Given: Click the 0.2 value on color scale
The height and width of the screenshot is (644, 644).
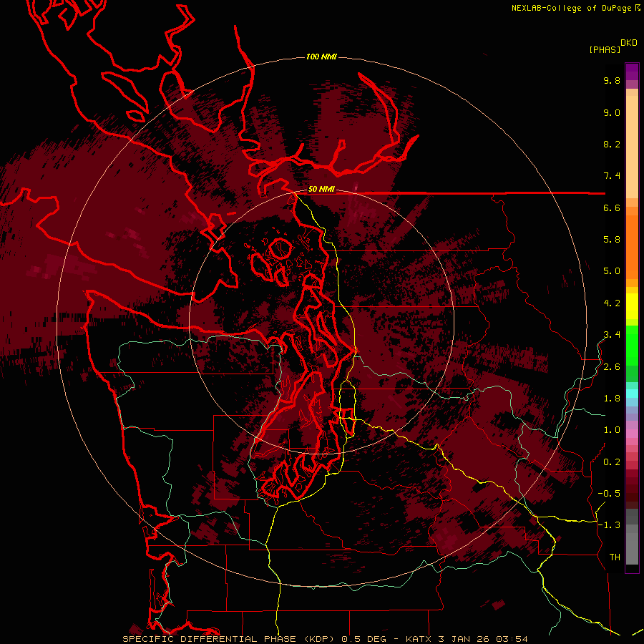Looking at the screenshot, I should 612,462.
